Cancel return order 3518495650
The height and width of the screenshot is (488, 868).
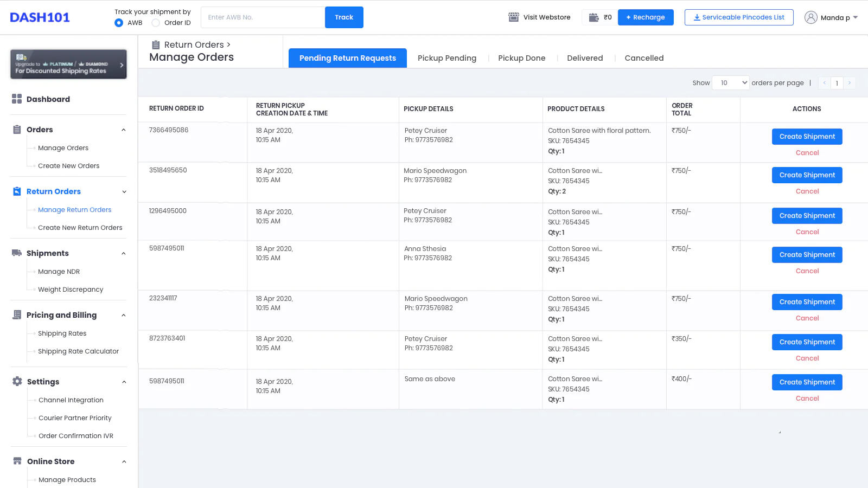coord(807,191)
